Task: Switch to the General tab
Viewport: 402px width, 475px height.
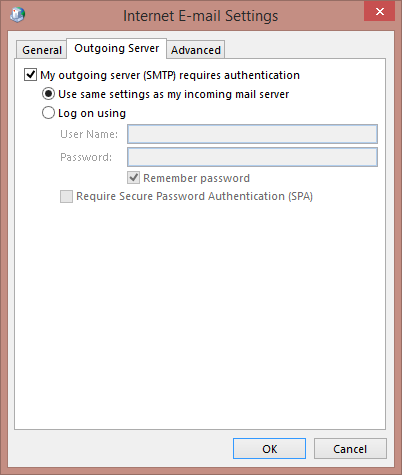Action: (x=42, y=50)
